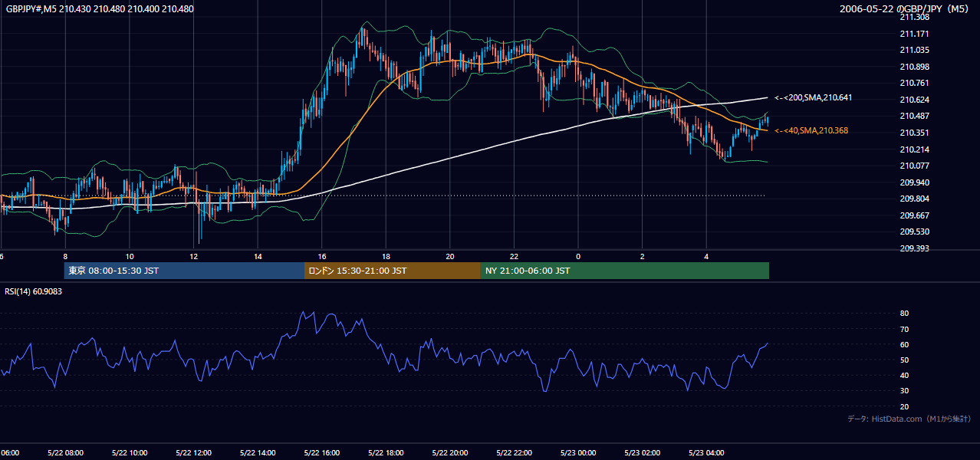
Task: Click the Tokyo 08:00-15:30 JST session bar
Action: [184, 271]
